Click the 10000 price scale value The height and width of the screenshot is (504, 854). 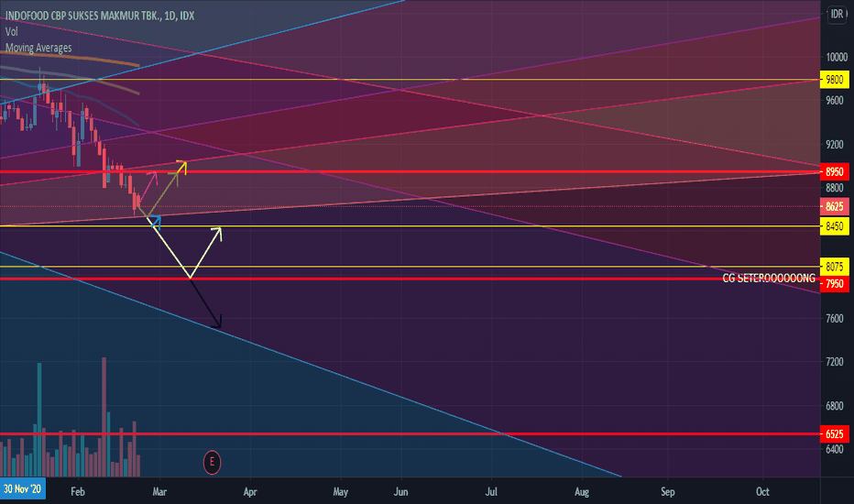point(838,57)
